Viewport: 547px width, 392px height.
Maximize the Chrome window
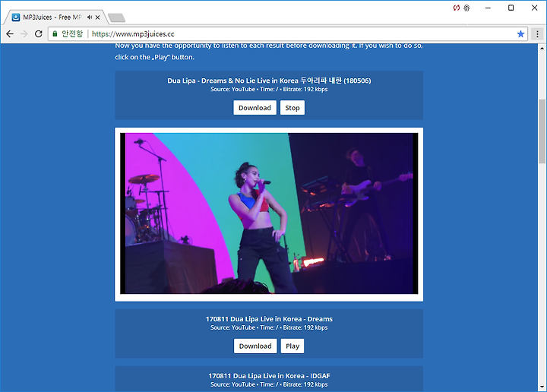tap(511, 8)
